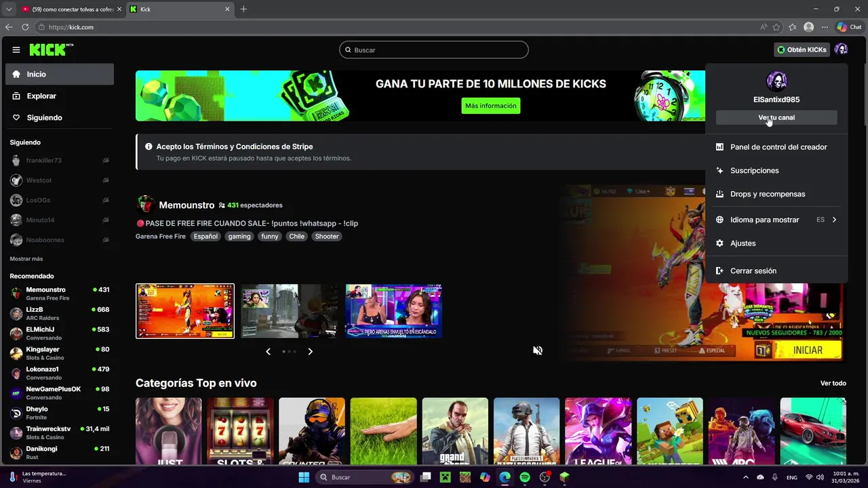Screen dimensions: 868x488
Task: Select third carousel thumbnail with TV show
Action: coord(394,311)
